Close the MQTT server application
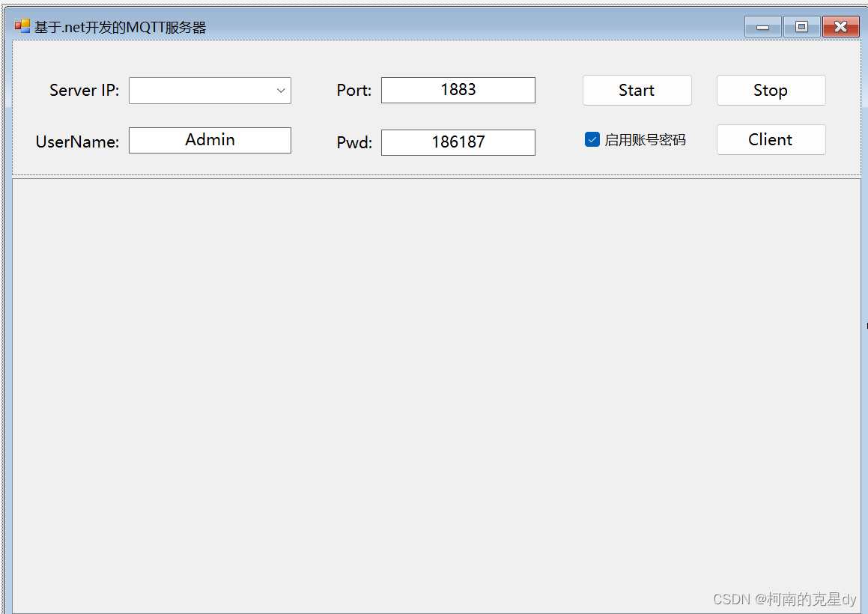The width and height of the screenshot is (868, 614). click(x=840, y=26)
